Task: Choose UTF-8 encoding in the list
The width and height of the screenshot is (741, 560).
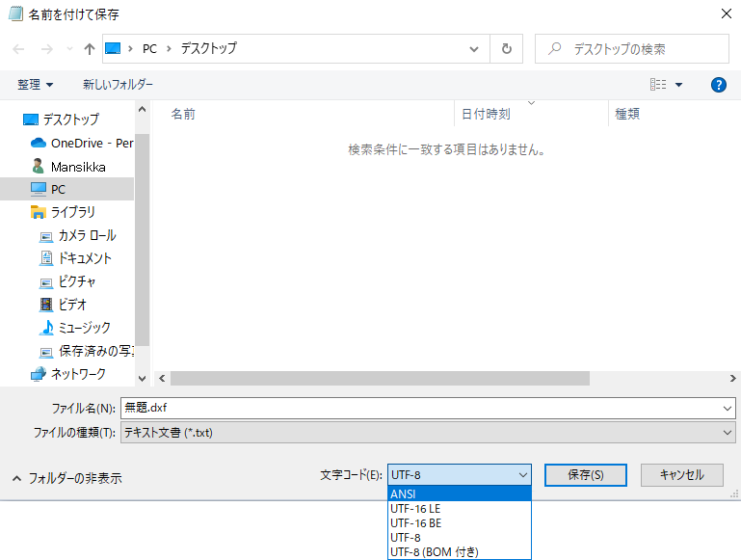Action: pyautogui.click(x=460, y=537)
